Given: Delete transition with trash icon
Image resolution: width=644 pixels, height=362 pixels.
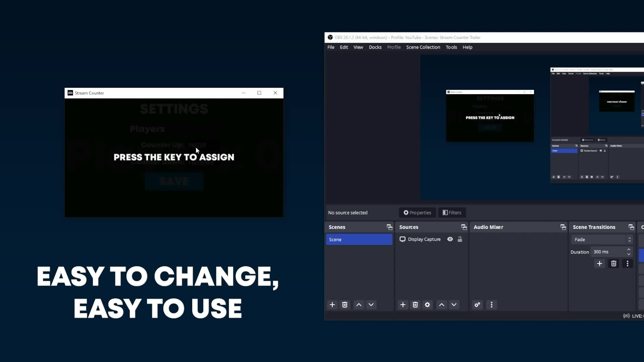Looking at the screenshot, I should (x=613, y=263).
